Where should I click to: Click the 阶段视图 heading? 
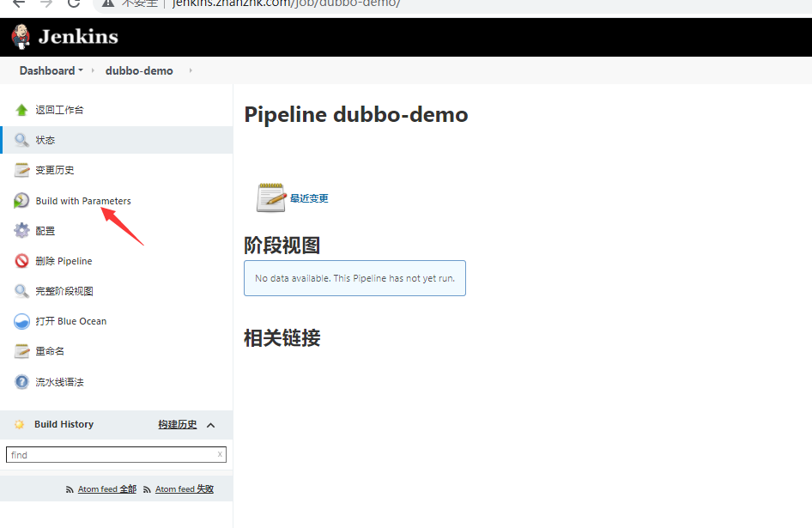(282, 245)
